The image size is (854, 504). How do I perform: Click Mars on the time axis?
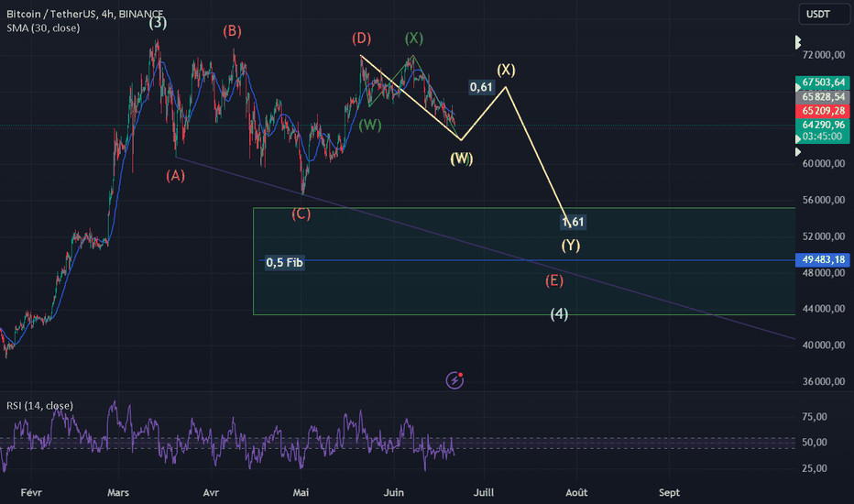pos(118,493)
